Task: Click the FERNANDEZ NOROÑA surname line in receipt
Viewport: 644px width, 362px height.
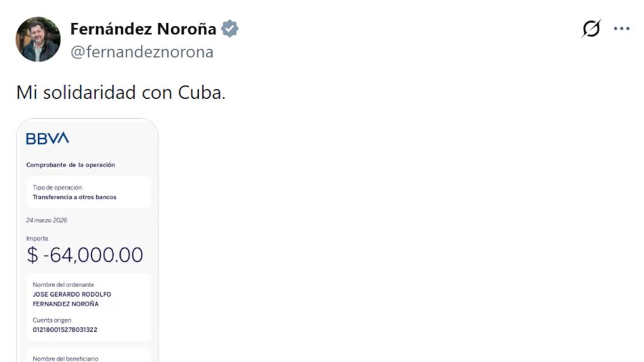Action: (65, 304)
